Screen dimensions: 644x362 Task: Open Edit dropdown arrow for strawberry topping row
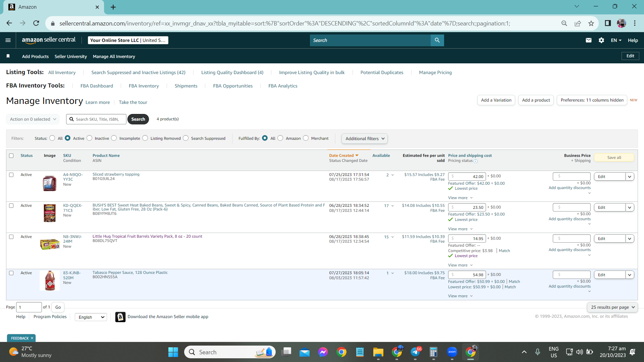tap(630, 177)
